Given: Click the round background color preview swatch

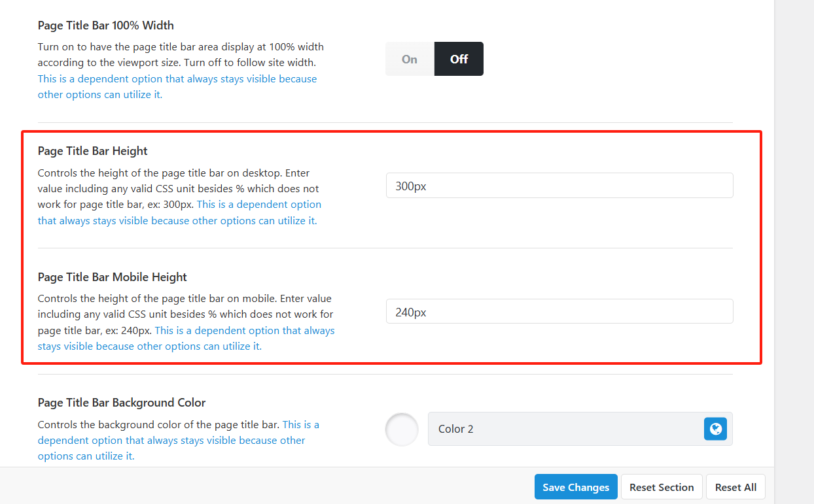Looking at the screenshot, I should pos(402,429).
